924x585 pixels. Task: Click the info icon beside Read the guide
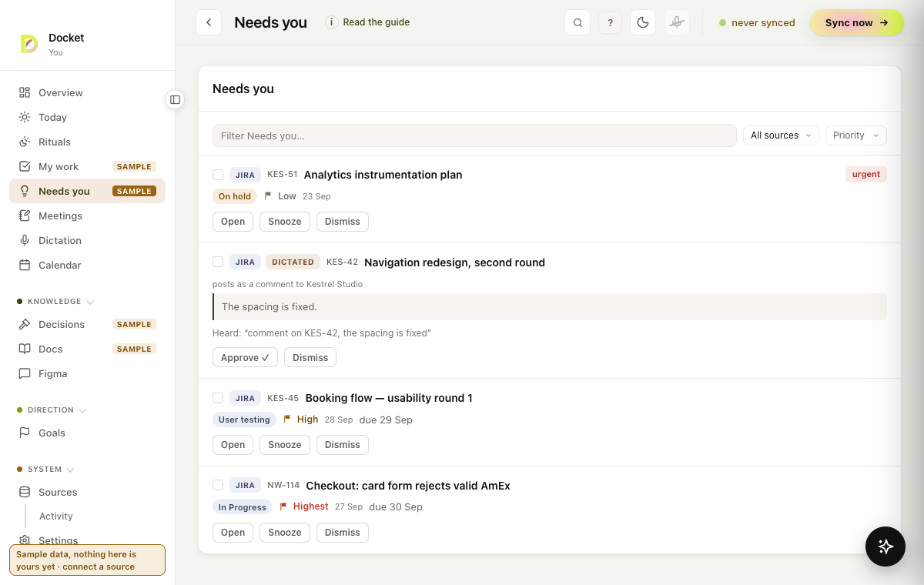tap(332, 22)
